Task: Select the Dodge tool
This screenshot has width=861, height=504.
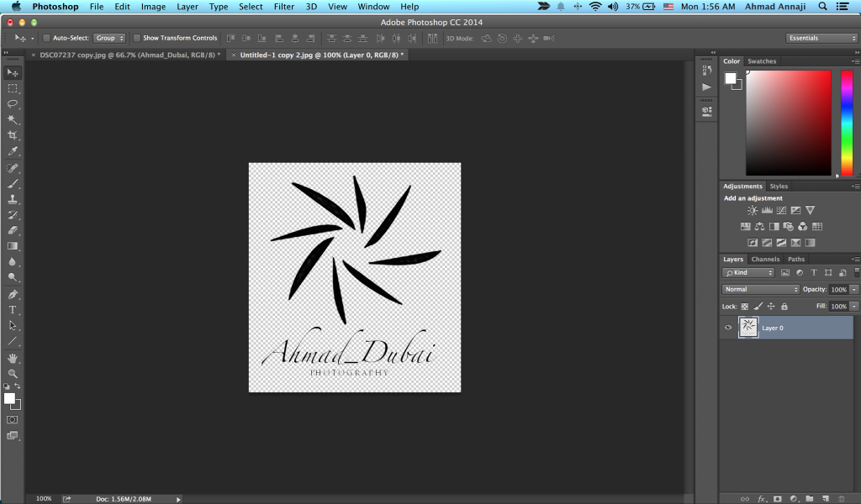Action: click(13, 277)
